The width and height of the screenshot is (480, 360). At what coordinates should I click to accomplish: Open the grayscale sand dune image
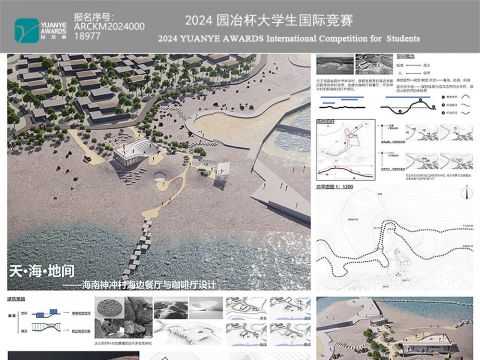click(x=171, y=308)
